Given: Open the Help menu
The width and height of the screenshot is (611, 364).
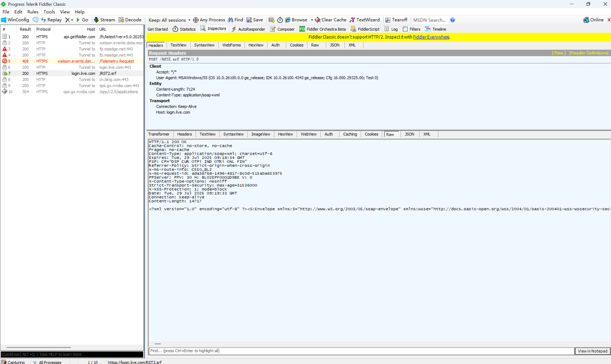Looking at the screenshot, I should 79,12.
